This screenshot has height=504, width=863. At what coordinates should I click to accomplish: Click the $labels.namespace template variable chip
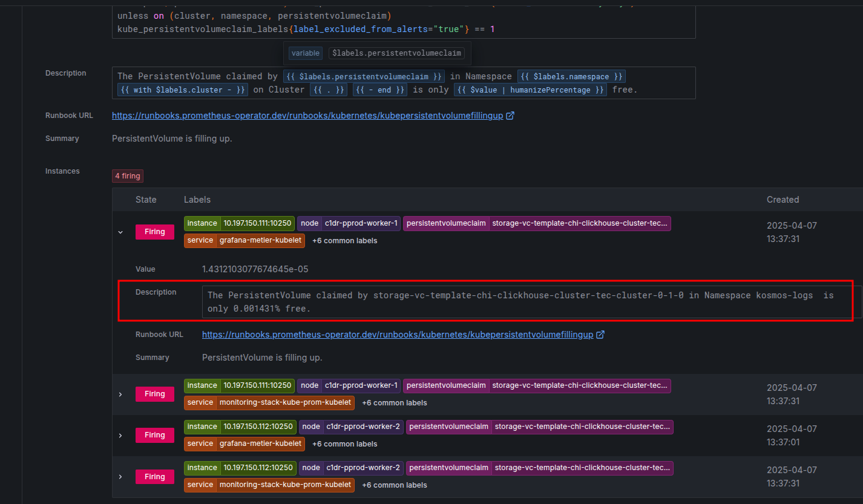click(x=571, y=76)
